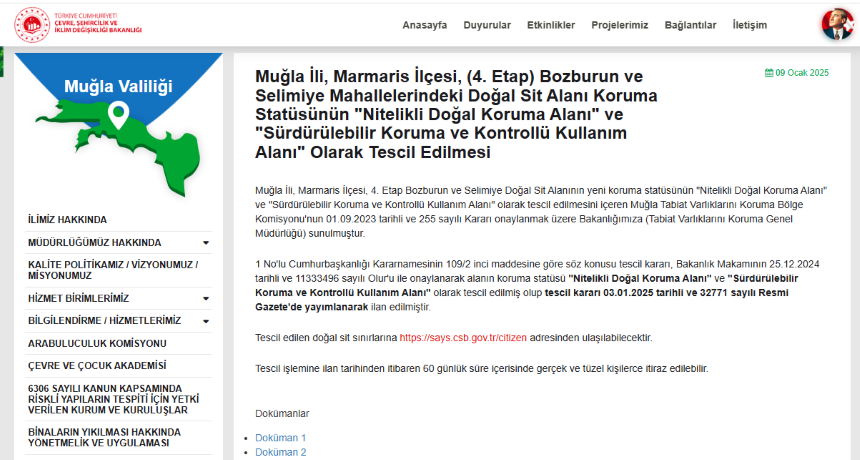Click the Dokümanlar heading text

(x=282, y=414)
